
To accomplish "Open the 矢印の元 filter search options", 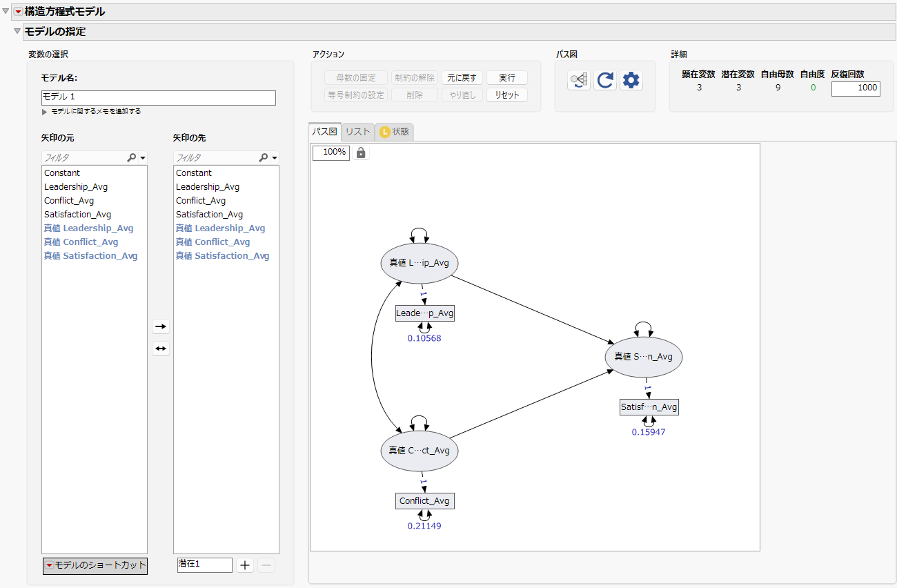I will pos(135,158).
